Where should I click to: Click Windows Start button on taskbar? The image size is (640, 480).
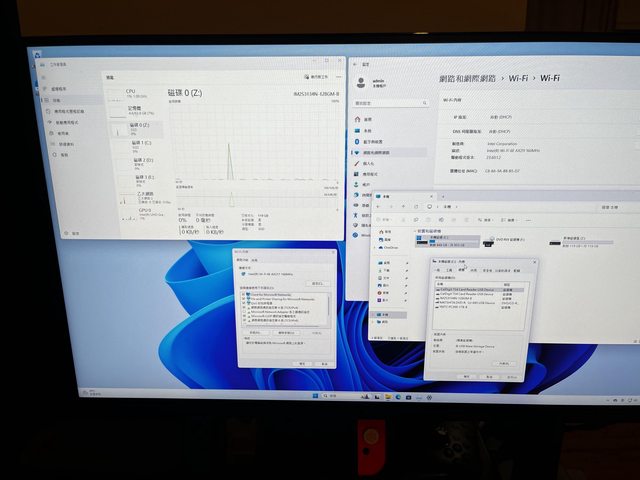(x=313, y=398)
